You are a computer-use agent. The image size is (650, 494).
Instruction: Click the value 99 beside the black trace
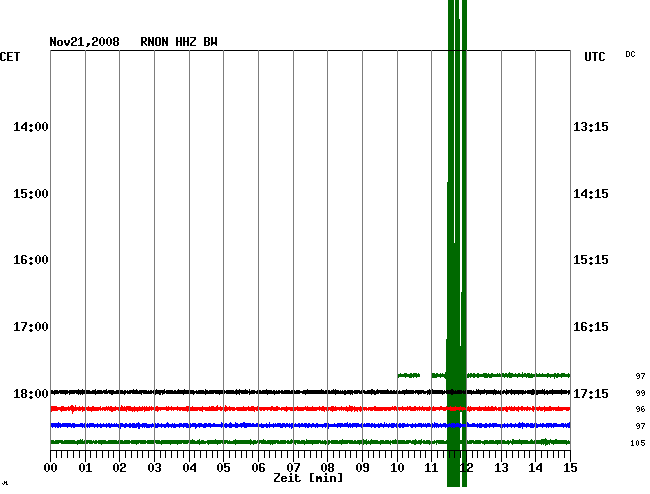pyautogui.click(x=640, y=393)
